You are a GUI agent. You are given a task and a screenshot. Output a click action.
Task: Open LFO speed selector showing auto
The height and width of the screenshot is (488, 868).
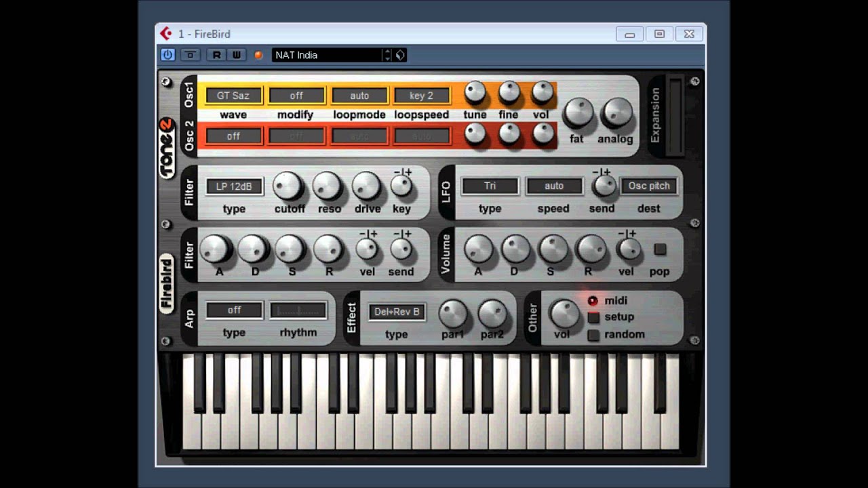pyautogui.click(x=554, y=186)
